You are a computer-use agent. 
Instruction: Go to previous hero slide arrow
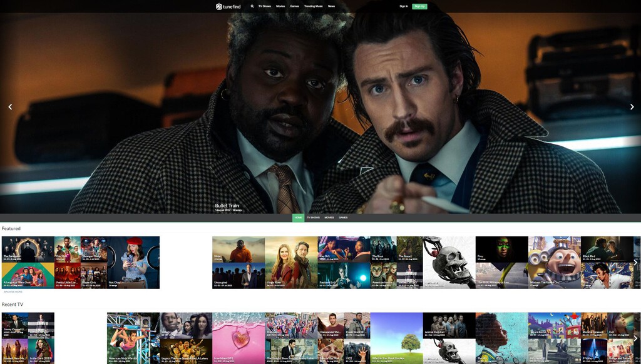(x=10, y=107)
